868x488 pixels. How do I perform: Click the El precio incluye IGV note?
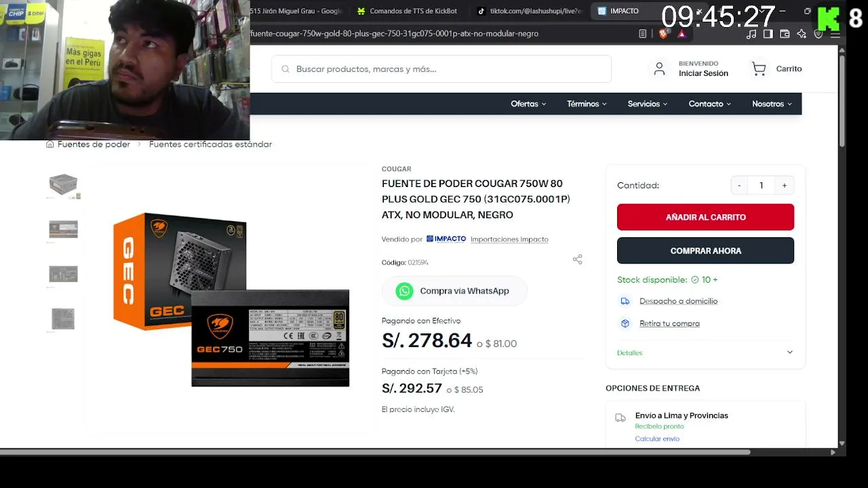(418, 409)
